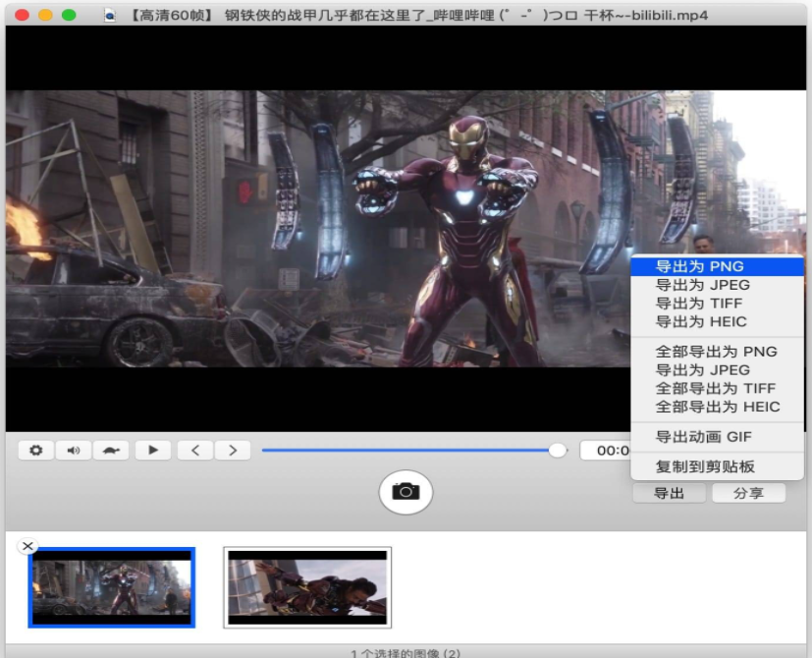Capture a snapshot with the camera button
812x658 pixels.
(x=406, y=491)
